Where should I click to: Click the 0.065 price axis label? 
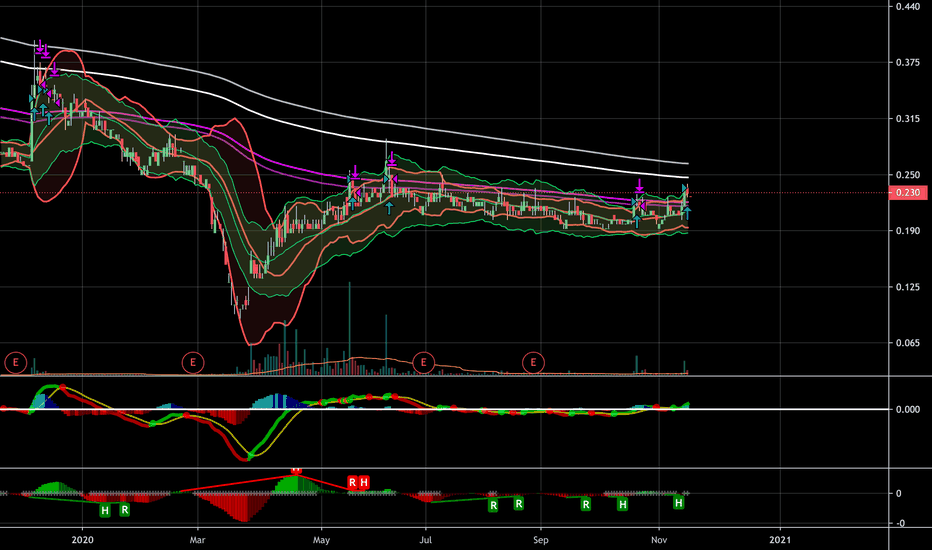[908, 343]
